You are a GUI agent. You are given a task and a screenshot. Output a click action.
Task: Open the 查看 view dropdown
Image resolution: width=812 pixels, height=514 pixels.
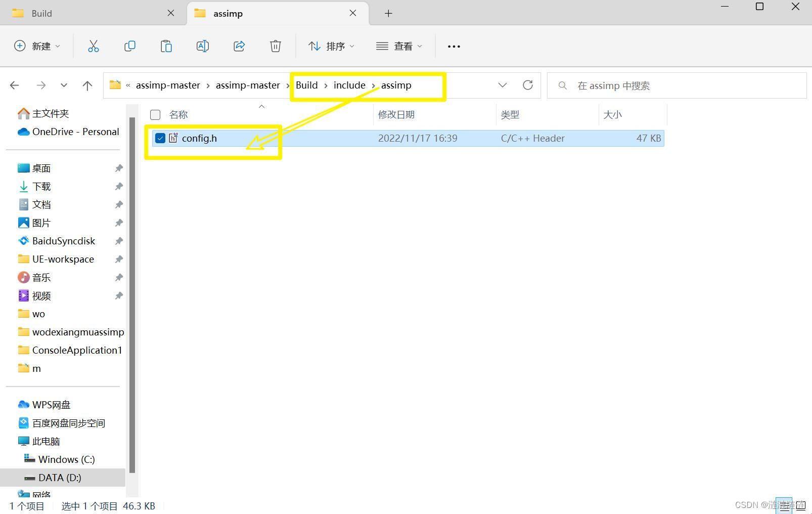point(399,46)
